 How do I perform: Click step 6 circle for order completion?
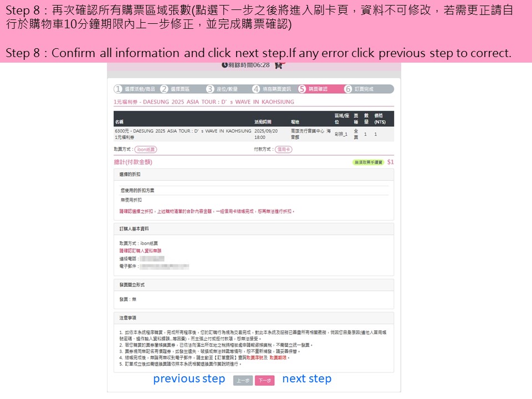[348, 89]
